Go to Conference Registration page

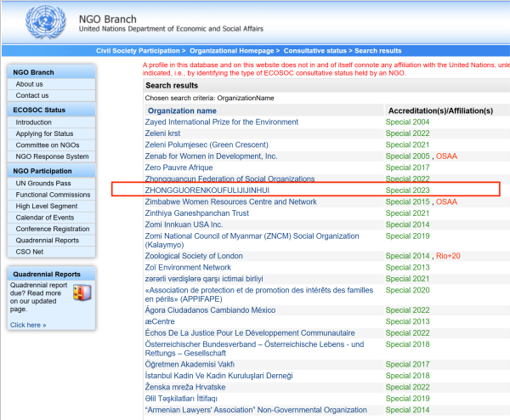[52, 229]
